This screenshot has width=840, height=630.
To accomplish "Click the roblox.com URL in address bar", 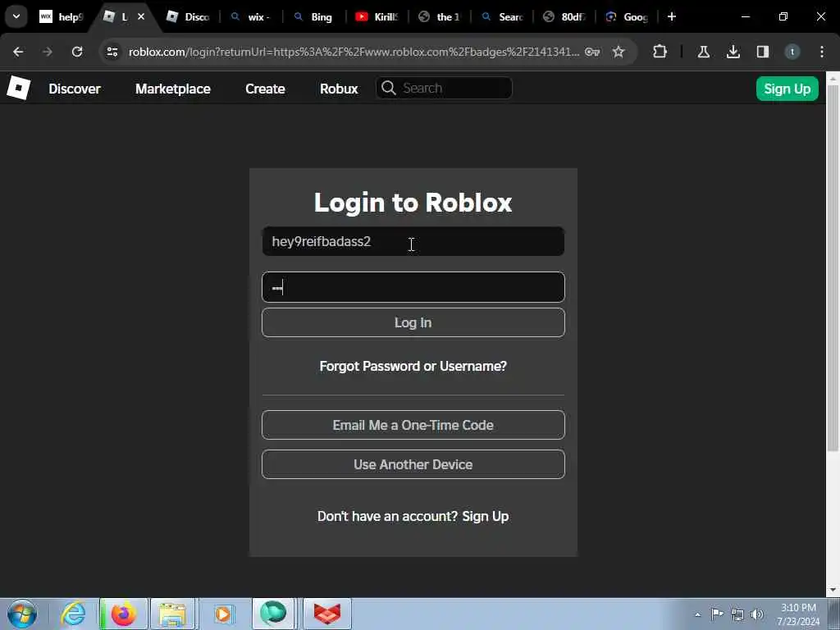I will pos(354,52).
